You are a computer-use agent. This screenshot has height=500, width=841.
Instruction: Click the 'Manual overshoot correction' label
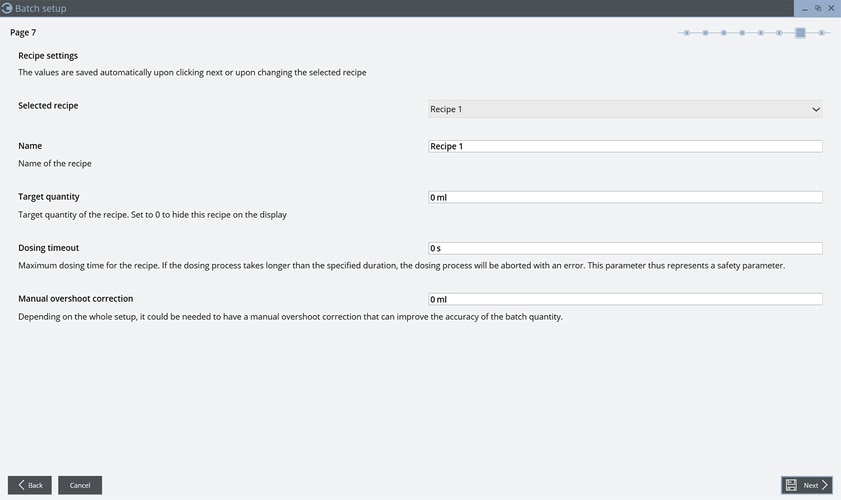coord(76,298)
